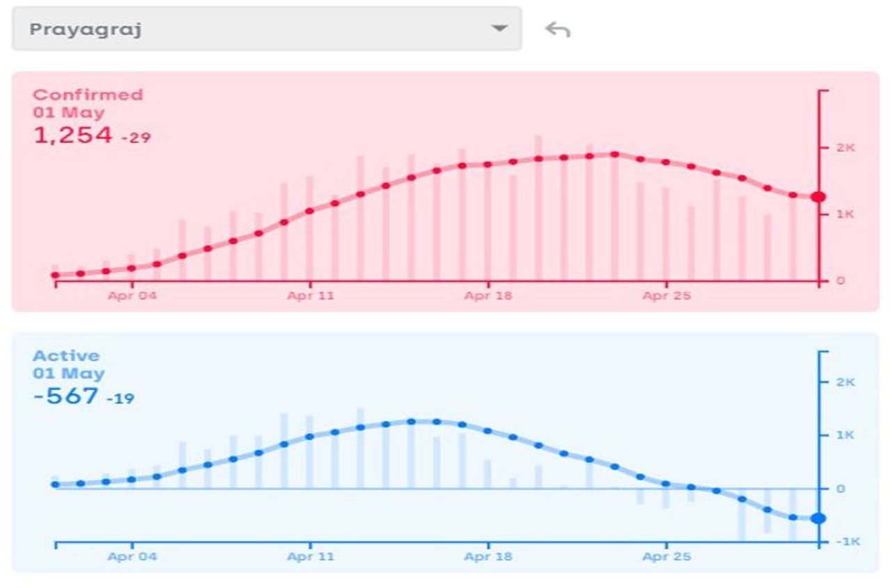Click the 1,254 confirmed count value

pyautogui.click(x=72, y=135)
